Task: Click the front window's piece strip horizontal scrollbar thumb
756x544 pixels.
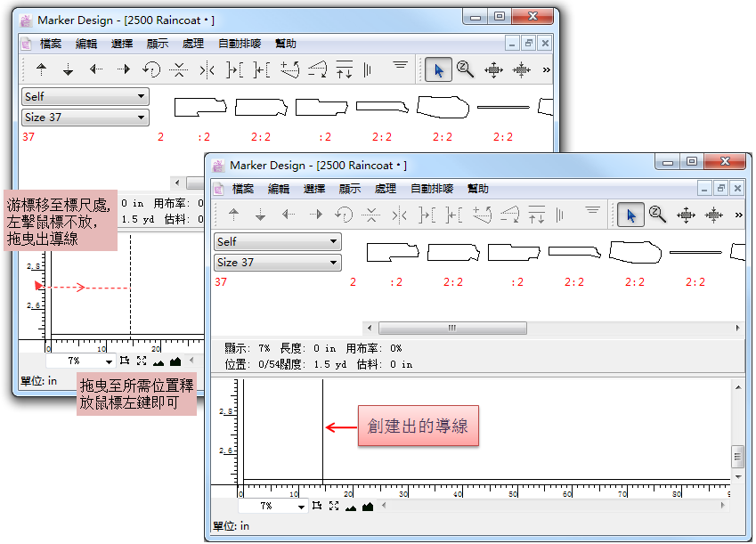Action: (x=451, y=328)
